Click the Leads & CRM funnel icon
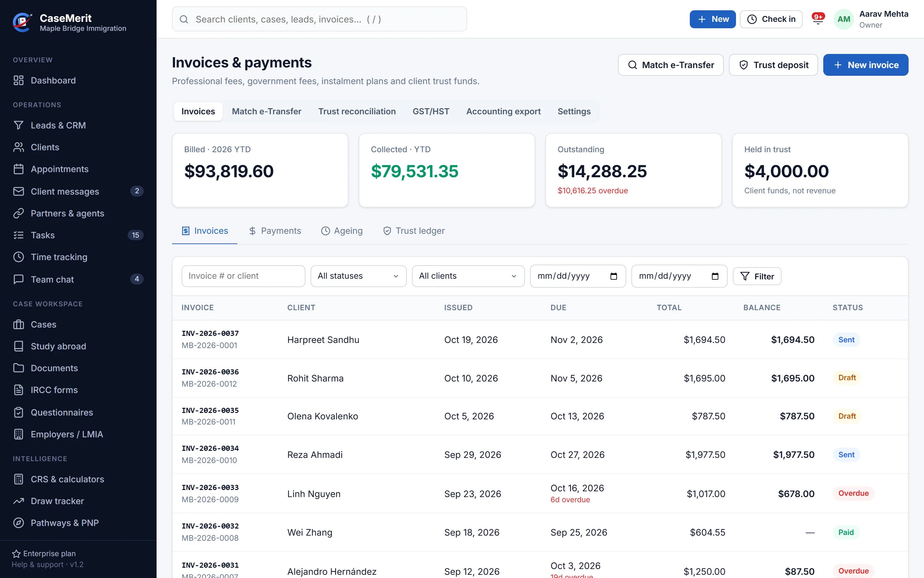This screenshot has height=578, width=924. coord(18,125)
